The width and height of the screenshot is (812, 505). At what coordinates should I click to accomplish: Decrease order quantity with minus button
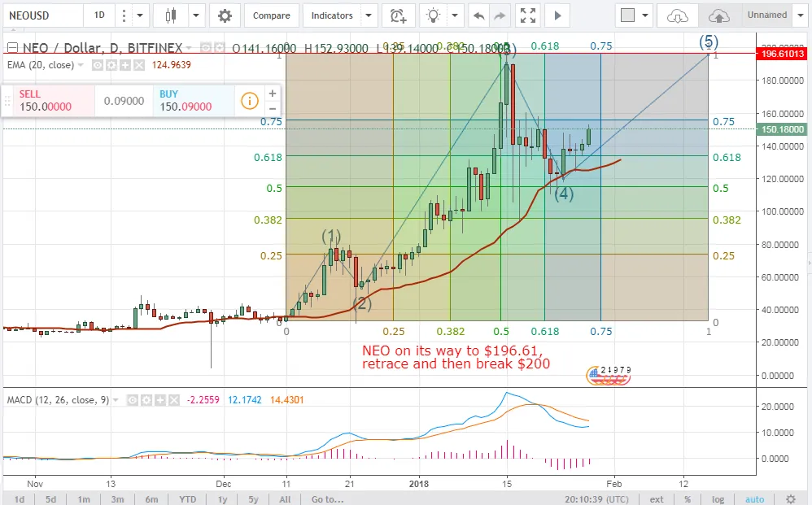pos(273,108)
